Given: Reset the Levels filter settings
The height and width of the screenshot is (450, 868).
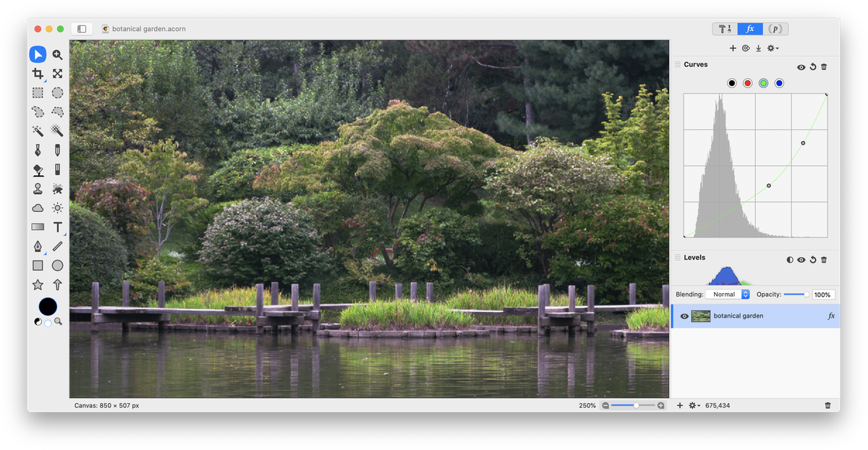Looking at the screenshot, I should [813, 260].
